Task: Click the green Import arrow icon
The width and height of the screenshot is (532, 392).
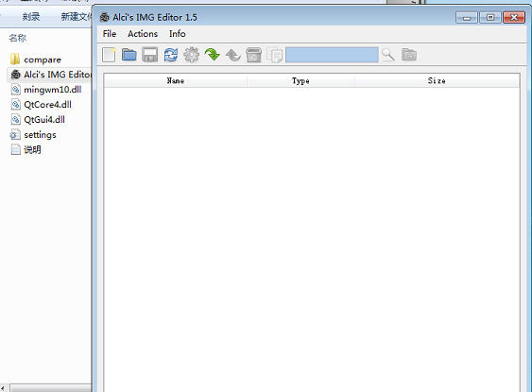Action: [x=213, y=54]
